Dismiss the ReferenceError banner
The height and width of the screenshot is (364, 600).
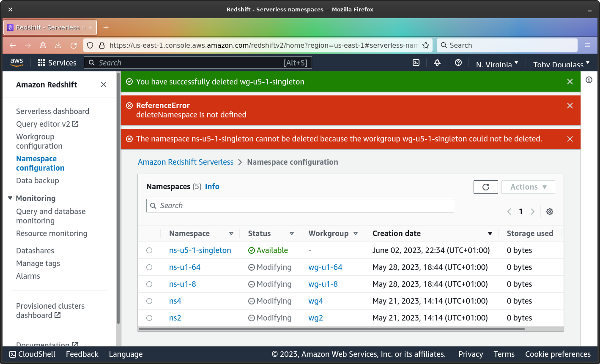570,106
